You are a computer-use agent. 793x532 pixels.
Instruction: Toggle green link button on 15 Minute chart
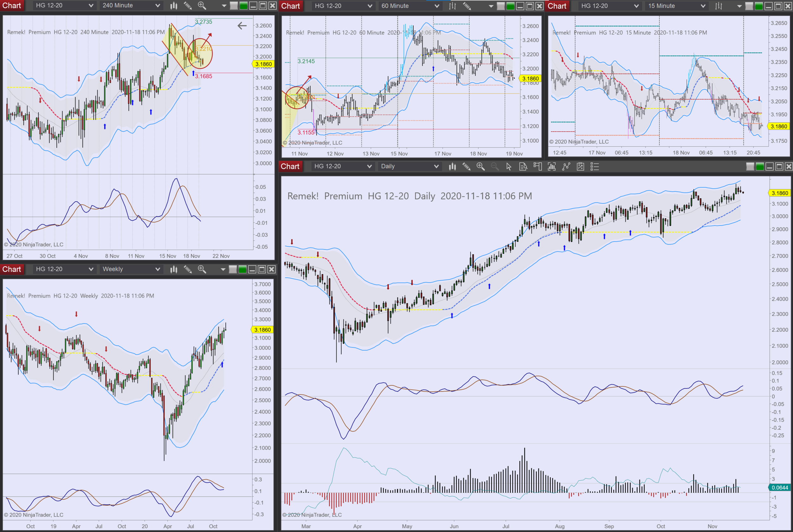pos(759,6)
